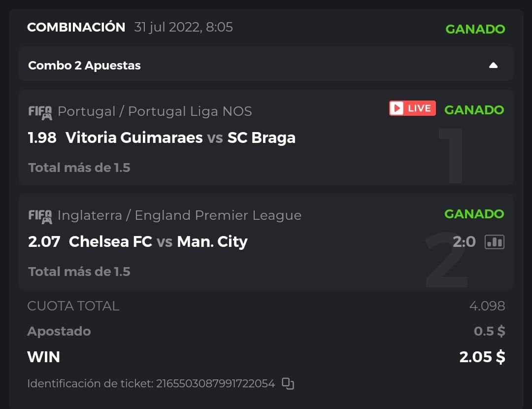Click the GANADO label of the Braga bet

(474, 110)
